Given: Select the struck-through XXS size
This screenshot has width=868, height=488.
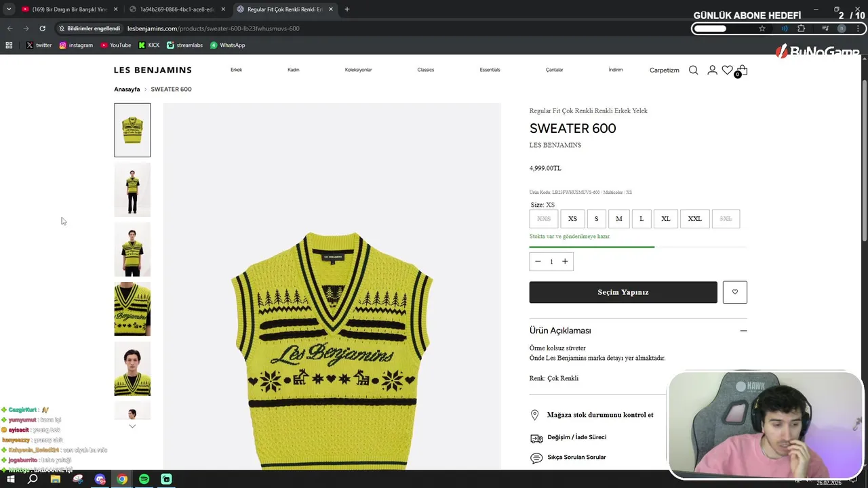Looking at the screenshot, I should [544, 219].
